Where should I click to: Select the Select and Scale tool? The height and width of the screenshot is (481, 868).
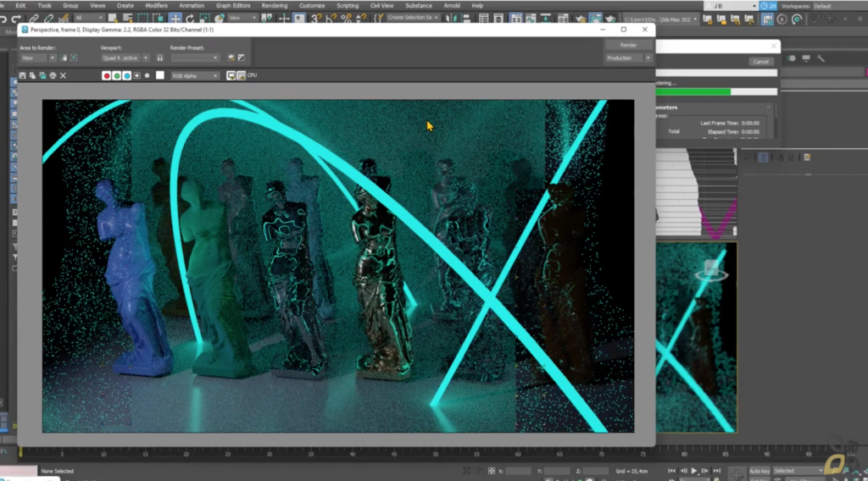[x=205, y=19]
